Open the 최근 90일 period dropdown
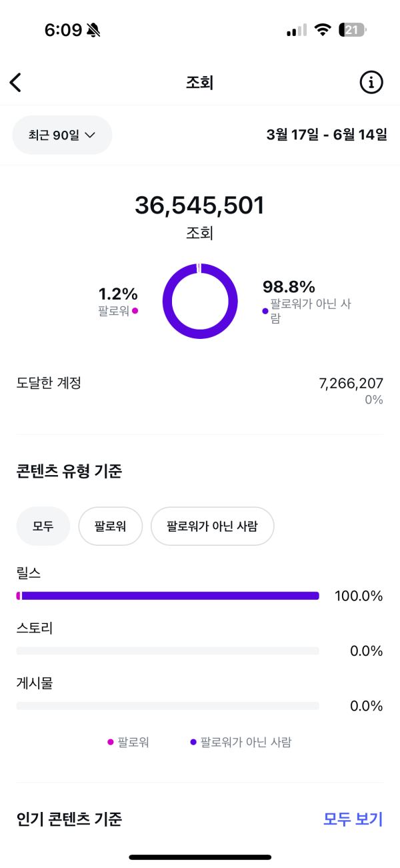 coord(62,135)
